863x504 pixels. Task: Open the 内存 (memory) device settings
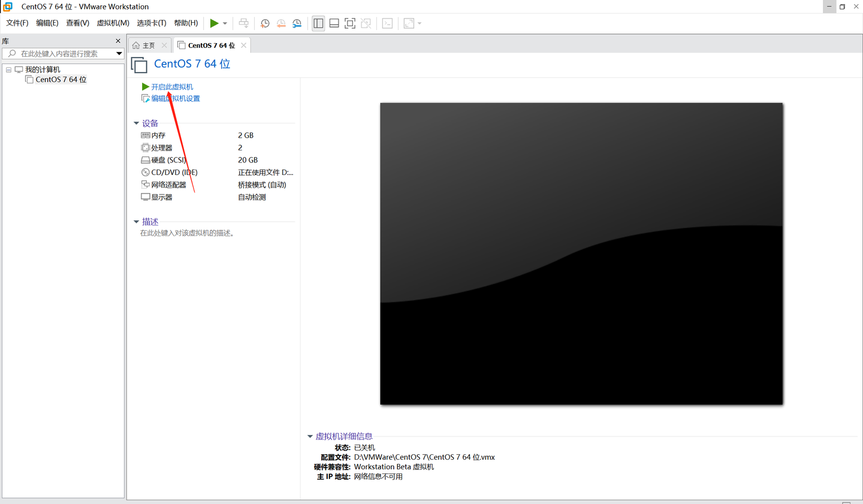pyautogui.click(x=157, y=135)
